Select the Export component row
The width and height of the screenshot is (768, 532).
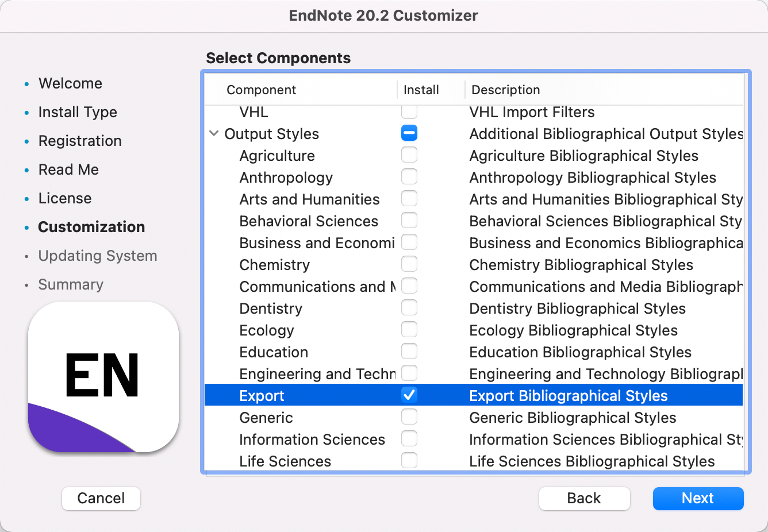[474, 395]
